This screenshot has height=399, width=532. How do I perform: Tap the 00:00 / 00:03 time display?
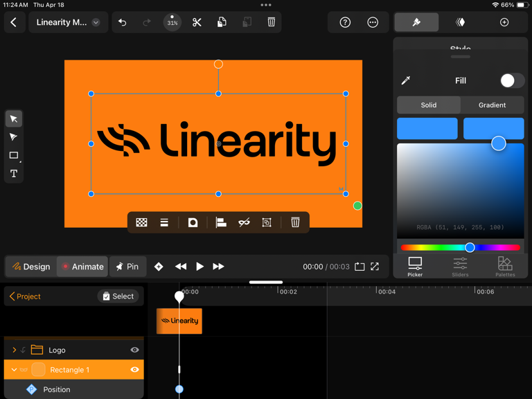(x=326, y=267)
